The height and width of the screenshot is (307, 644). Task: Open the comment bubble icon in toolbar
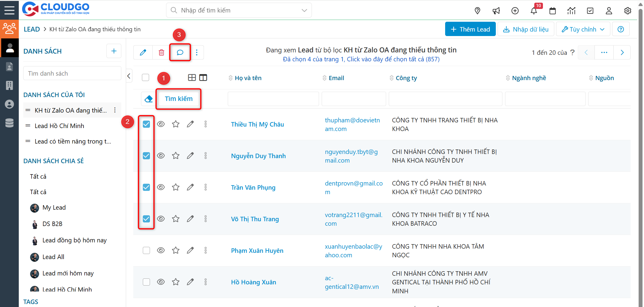click(x=180, y=52)
